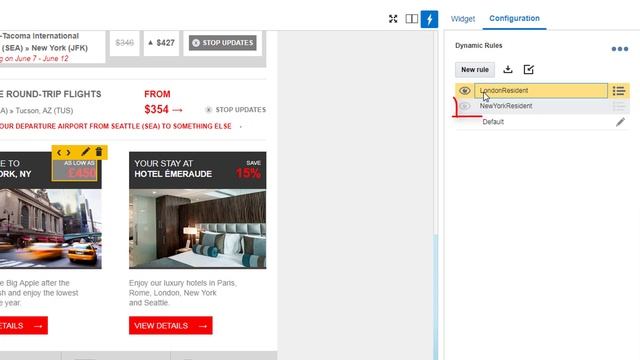
Task: Click the trash delete icon in the yellow toolbar
Action: coord(99,152)
